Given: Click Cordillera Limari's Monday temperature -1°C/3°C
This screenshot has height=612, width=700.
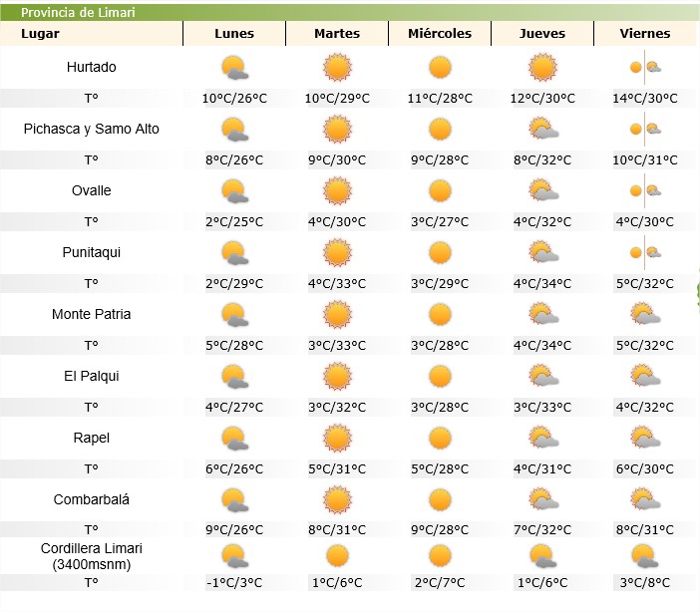Looking at the screenshot, I should (x=234, y=582).
